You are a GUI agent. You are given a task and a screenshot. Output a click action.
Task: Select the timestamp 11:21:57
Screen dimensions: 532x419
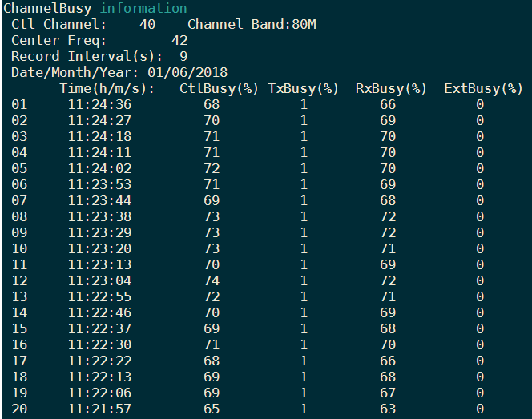coord(99,409)
